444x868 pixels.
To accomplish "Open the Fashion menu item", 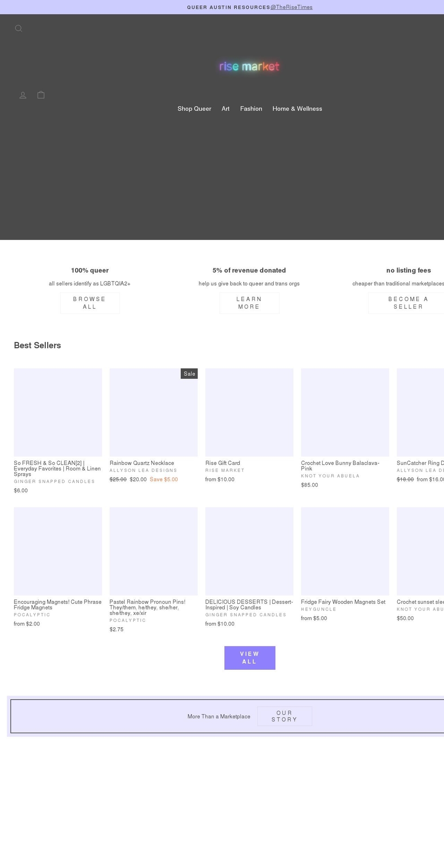I will click(x=251, y=109).
